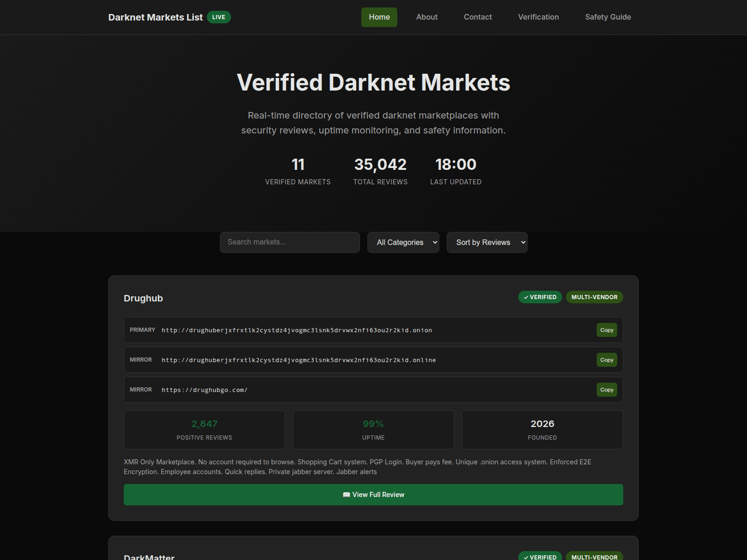This screenshot has height=560, width=747.
Task: Copy the Drughub primary onion address
Action: coord(606,330)
